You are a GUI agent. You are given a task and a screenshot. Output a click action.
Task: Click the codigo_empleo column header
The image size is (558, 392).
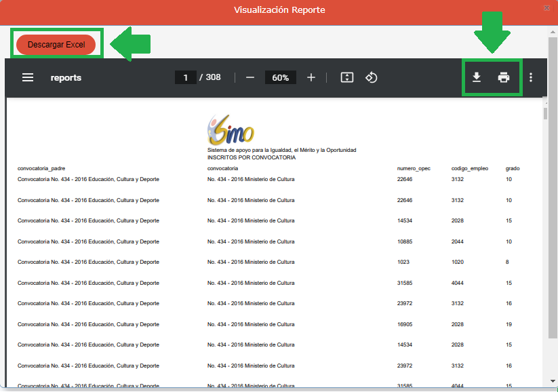tap(470, 168)
